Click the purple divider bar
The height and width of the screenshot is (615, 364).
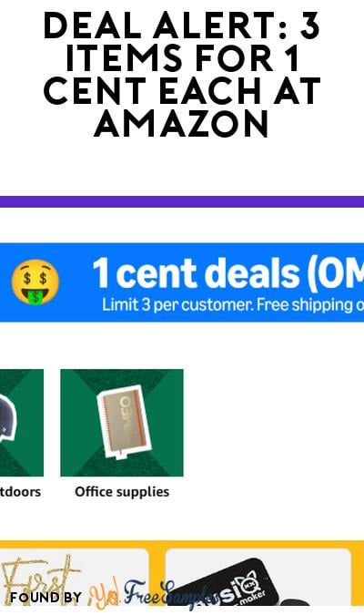tap(182, 201)
